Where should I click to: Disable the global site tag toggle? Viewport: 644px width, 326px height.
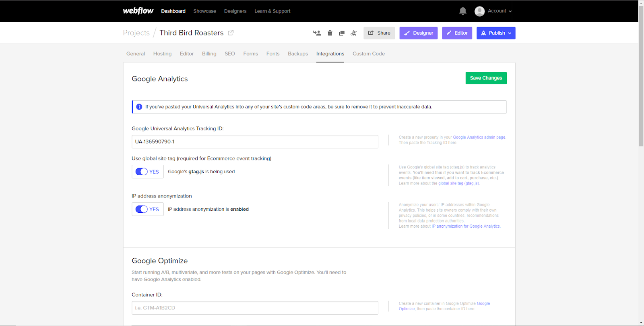(x=142, y=172)
